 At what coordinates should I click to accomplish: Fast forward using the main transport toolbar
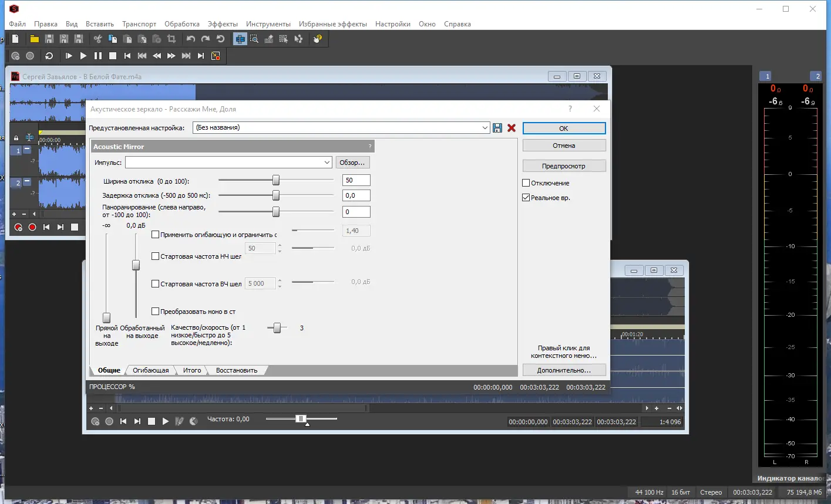point(171,56)
